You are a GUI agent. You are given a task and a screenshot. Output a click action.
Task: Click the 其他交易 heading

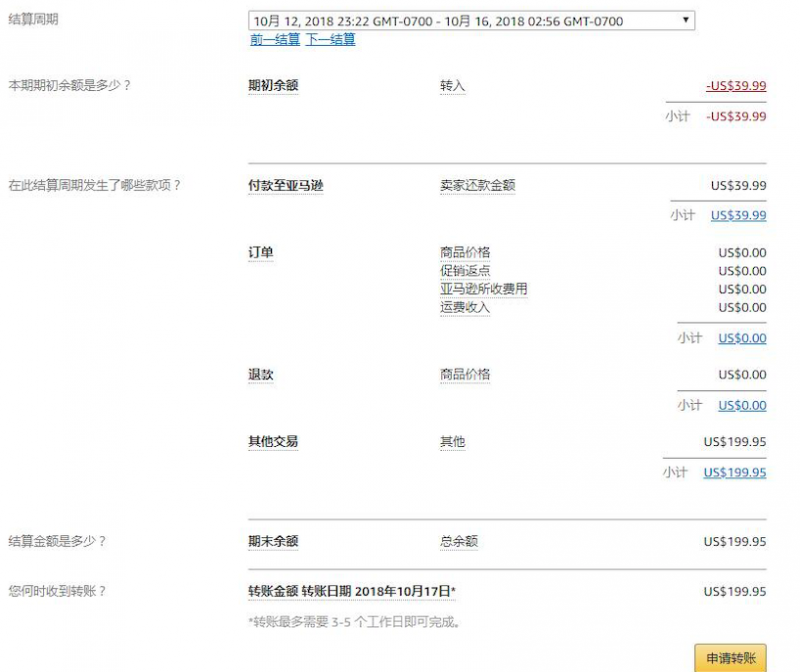click(x=273, y=441)
